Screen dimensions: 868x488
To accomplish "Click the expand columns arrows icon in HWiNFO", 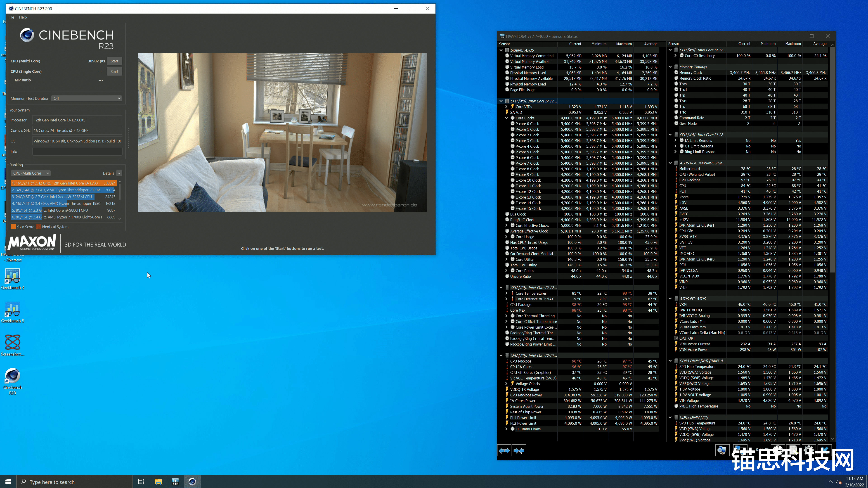I will 504,451.
